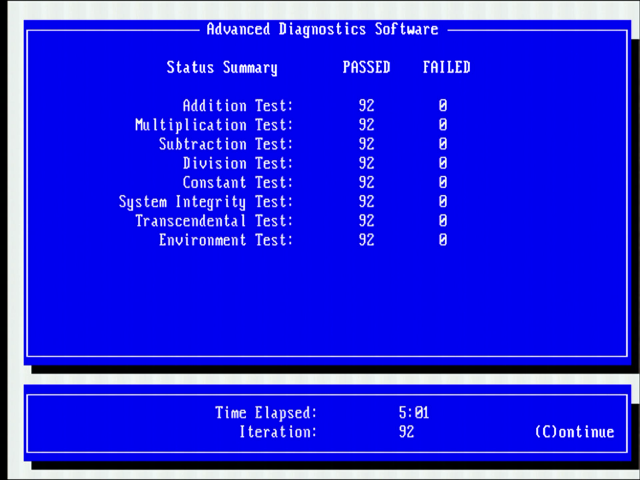Select the Transcendental Test label
Screen dimensions: 640x480
point(214,221)
